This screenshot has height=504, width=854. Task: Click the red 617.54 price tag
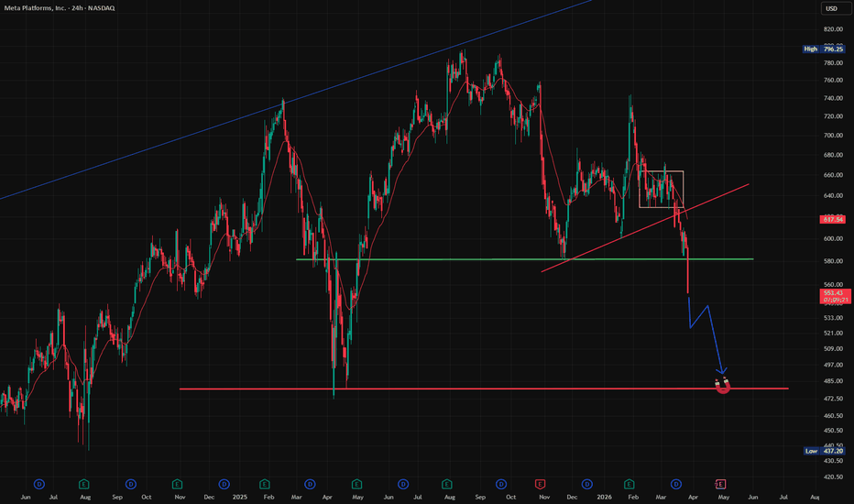click(832, 220)
